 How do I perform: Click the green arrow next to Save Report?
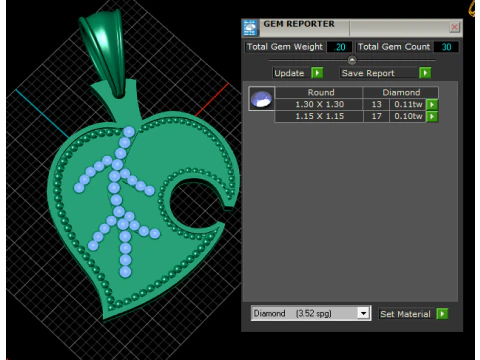(x=425, y=73)
